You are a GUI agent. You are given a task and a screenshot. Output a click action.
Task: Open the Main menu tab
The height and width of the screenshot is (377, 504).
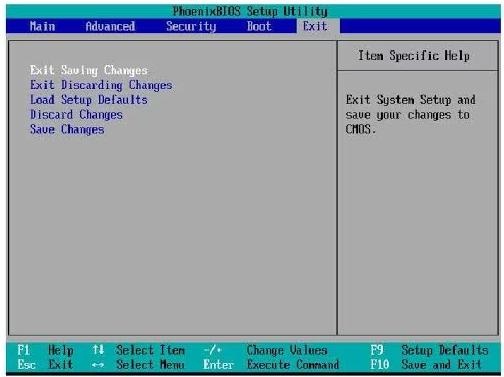pyautogui.click(x=42, y=26)
